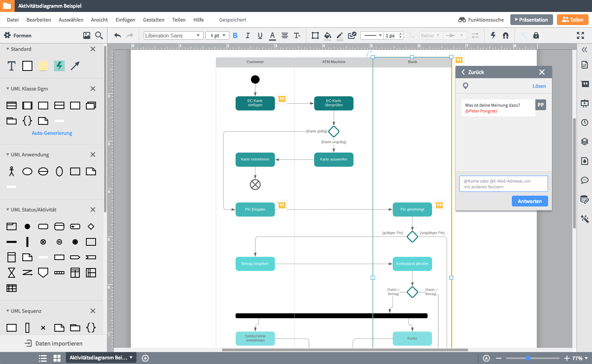The image size is (592, 364).
Task: Open the 6 pt font size dropdown
Action: click(x=217, y=35)
